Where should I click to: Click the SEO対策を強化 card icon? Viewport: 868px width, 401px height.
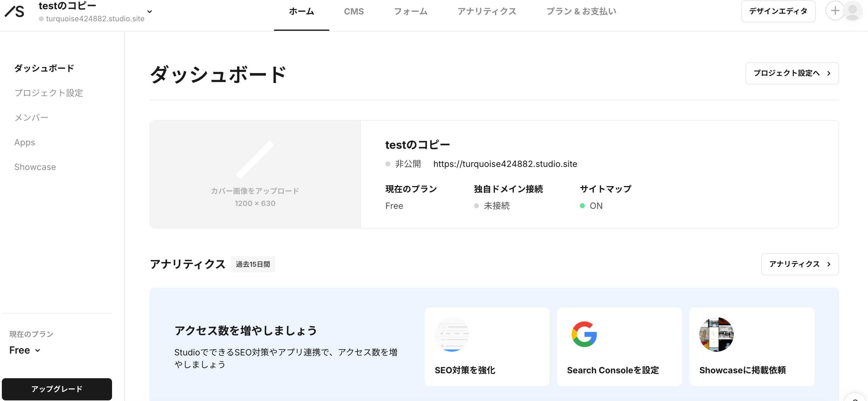(x=452, y=334)
